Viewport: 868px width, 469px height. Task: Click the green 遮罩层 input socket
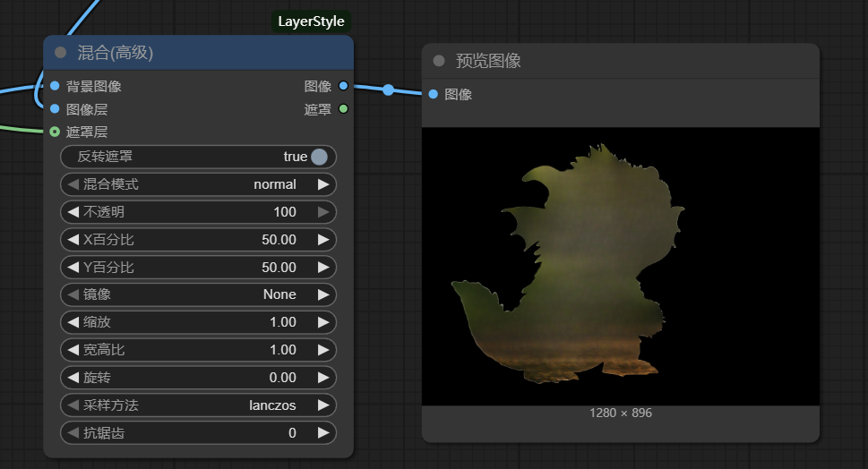coord(55,132)
